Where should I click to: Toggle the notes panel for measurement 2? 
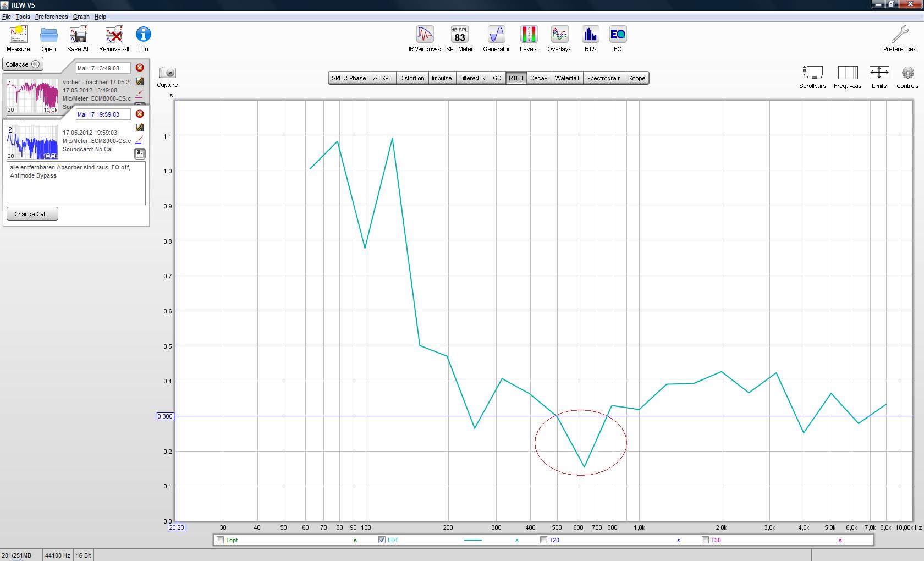tap(140, 153)
